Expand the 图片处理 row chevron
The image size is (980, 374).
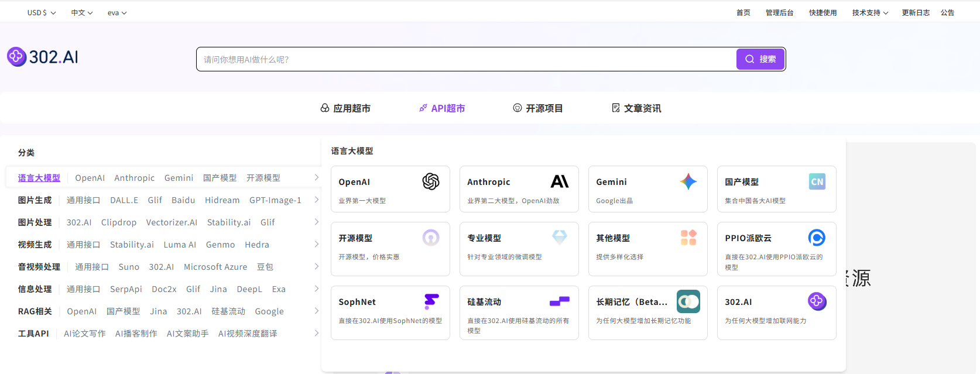(316, 222)
